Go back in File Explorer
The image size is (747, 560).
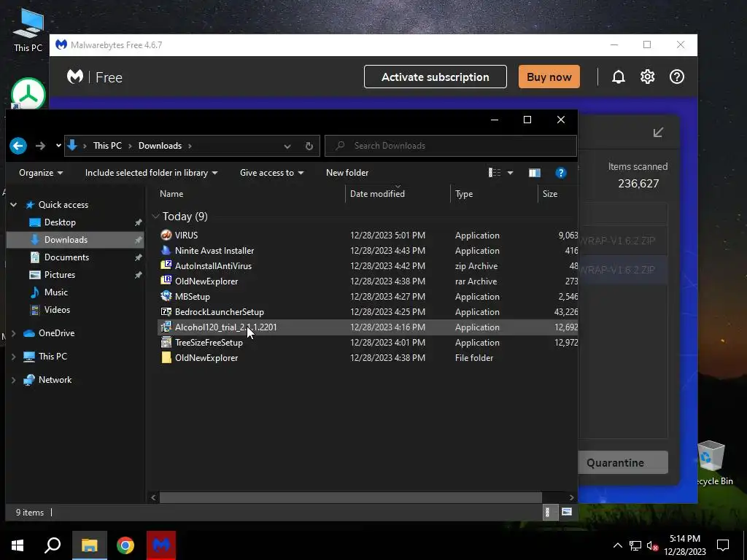(x=18, y=146)
